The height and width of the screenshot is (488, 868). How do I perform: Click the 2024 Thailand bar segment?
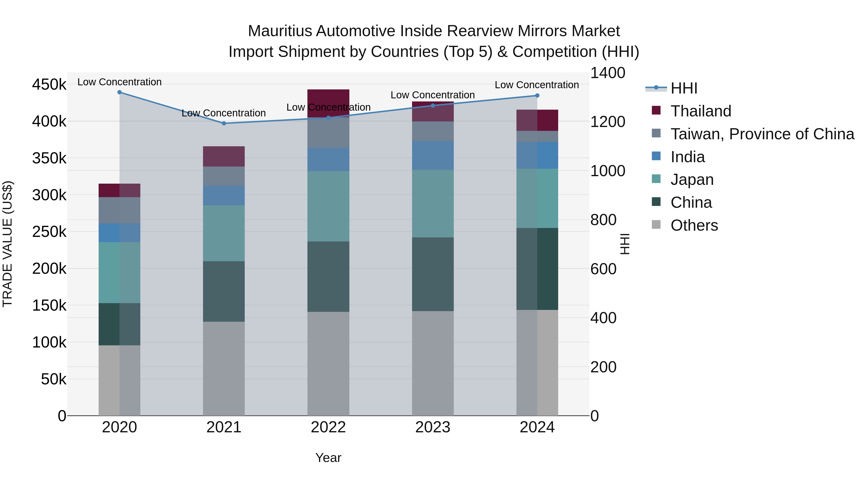point(537,120)
